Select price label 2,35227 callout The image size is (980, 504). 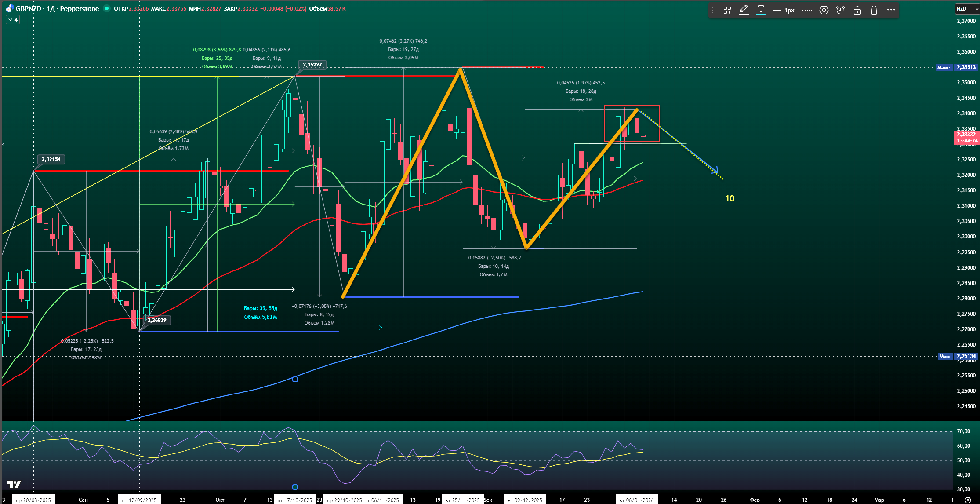[312, 65]
